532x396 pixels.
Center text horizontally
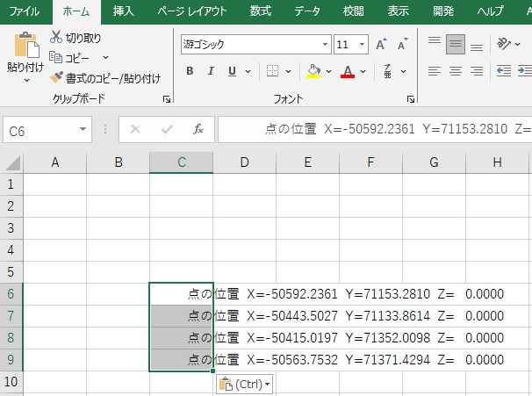click(456, 71)
